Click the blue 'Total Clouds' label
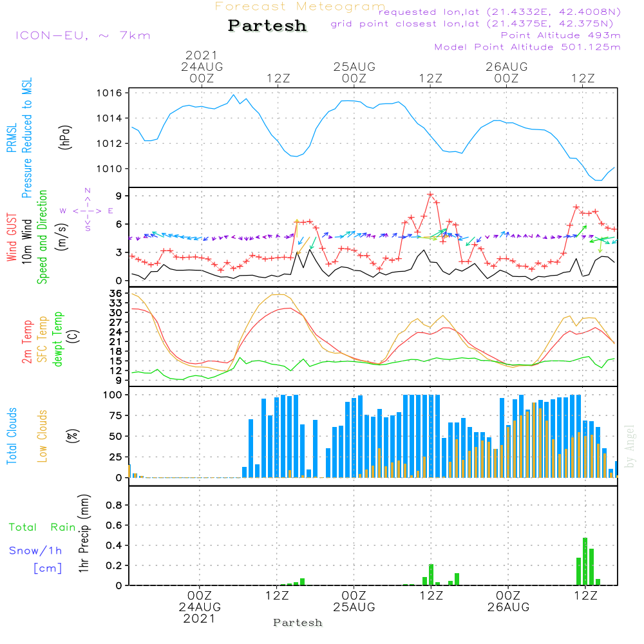 click(x=12, y=436)
